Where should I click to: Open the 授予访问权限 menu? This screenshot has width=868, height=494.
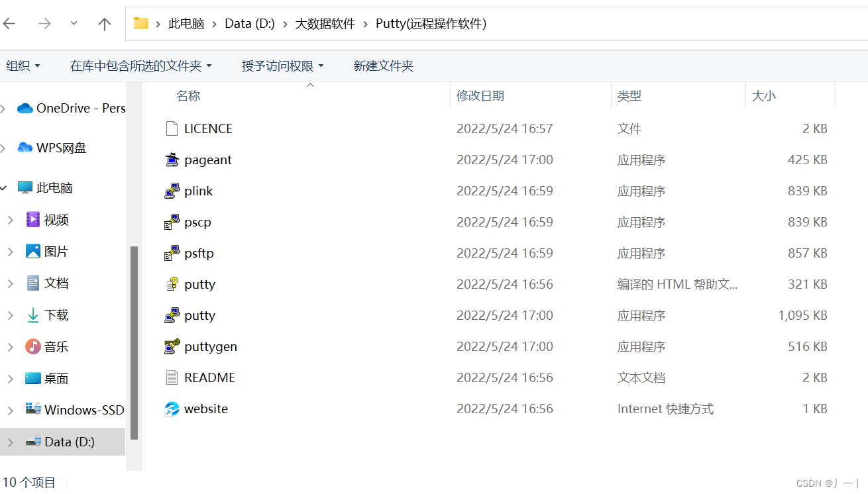point(283,66)
